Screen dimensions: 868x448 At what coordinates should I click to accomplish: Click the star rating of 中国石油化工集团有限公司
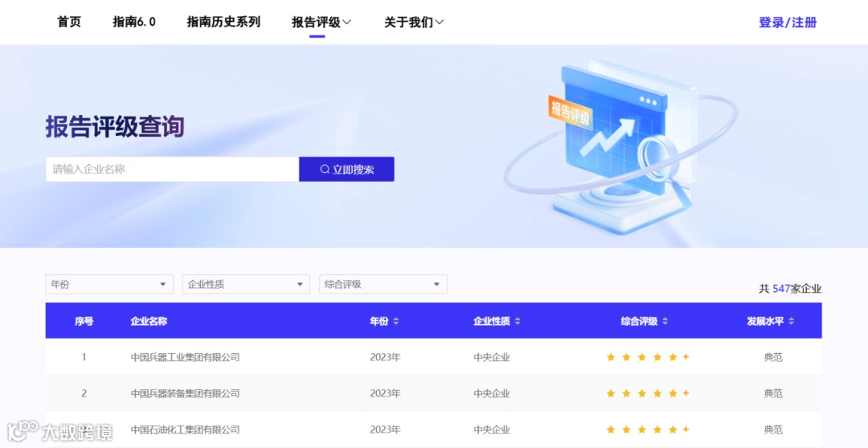[648, 430]
